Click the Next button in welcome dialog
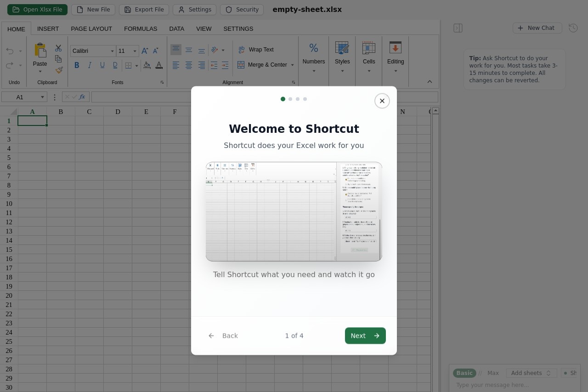This screenshot has width=588, height=392. [x=365, y=335]
